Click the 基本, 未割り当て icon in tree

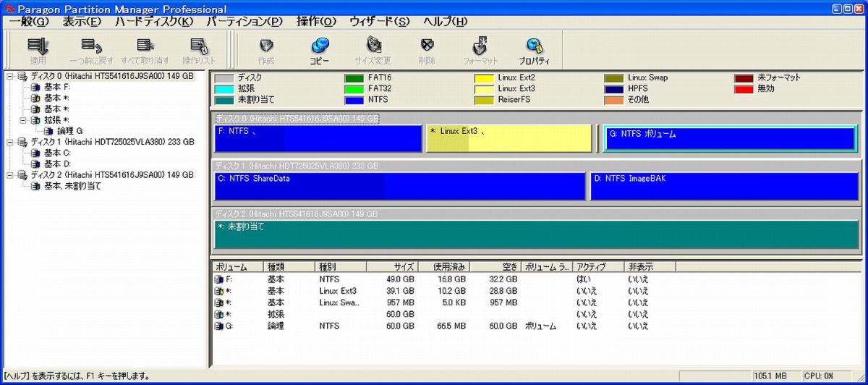pyautogui.click(x=35, y=186)
